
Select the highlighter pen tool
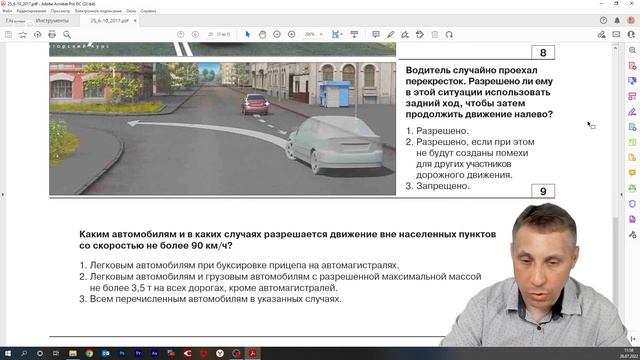tap(391, 35)
